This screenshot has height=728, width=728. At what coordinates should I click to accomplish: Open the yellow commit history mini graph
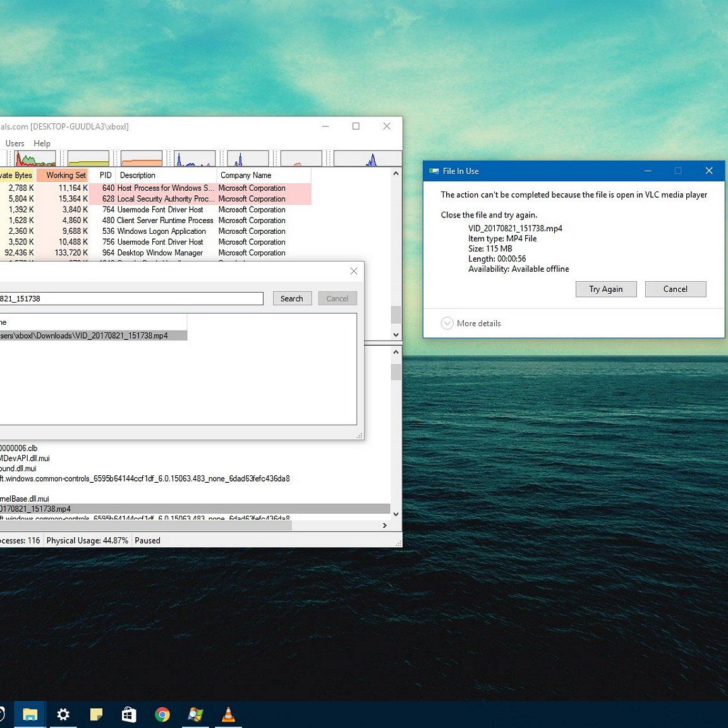click(88, 159)
